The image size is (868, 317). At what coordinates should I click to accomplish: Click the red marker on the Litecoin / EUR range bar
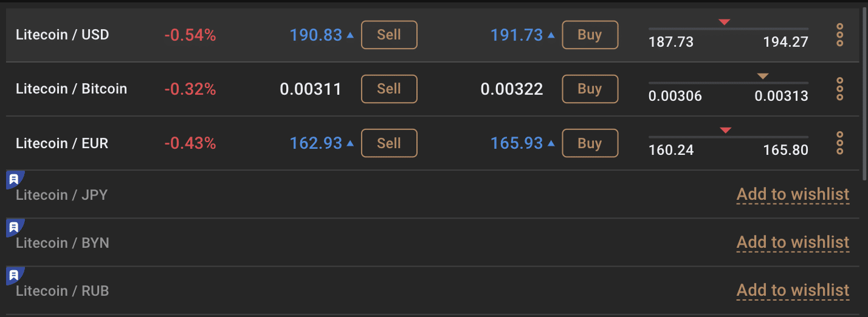click(725, 130)
